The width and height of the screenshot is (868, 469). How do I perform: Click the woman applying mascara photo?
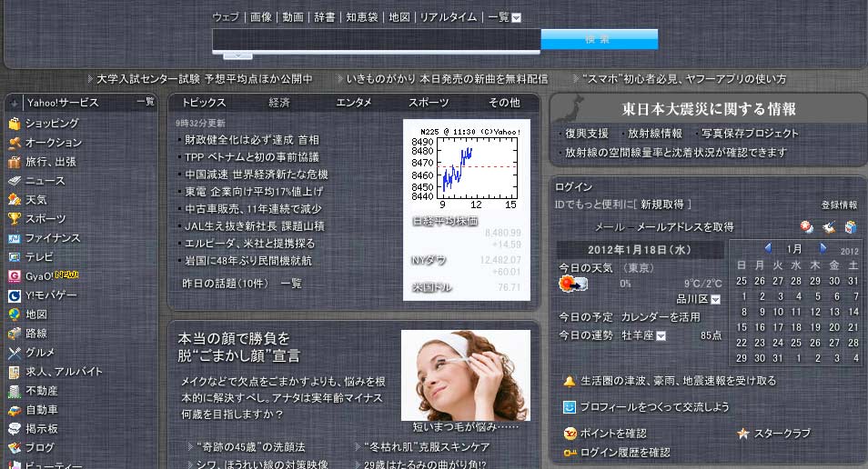pyautogui.click(x=466, y=375)
